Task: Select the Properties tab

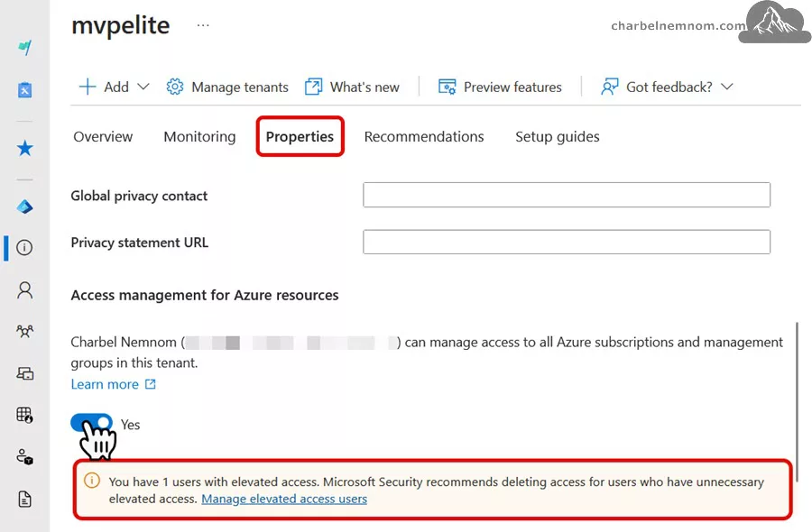Action: (300, 137)
